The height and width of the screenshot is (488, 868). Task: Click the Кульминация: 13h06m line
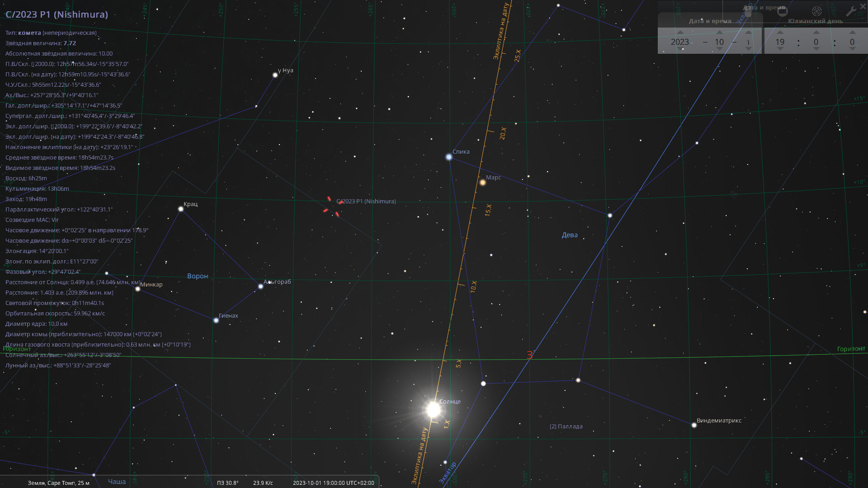[x=37, y=189]
